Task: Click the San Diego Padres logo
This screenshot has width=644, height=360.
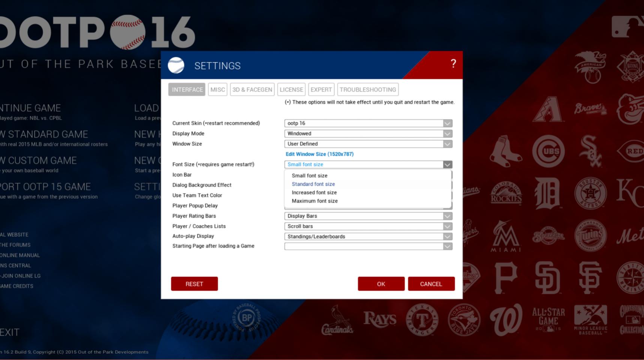Action: pos(548,278)
